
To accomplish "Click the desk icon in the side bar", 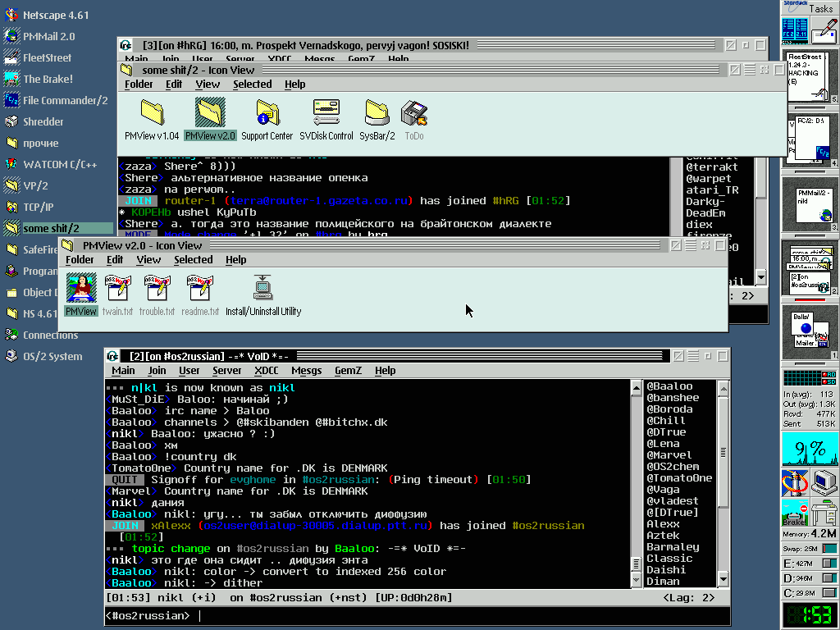I will tap(824, 513).
